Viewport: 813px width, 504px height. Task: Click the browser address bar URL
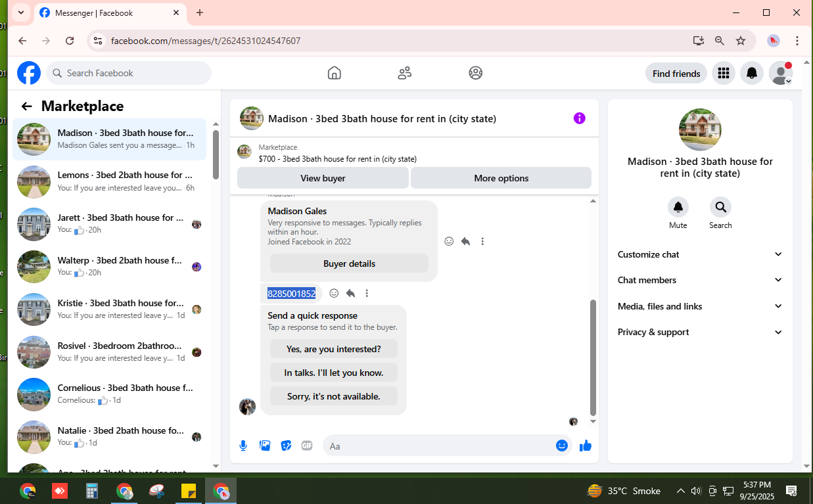pyautogui.click(x=206, y=41)
